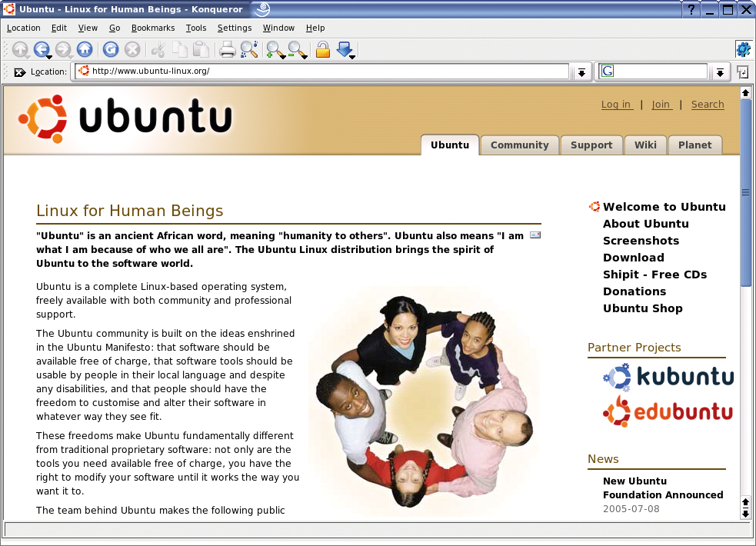Viewport: 756px width, 546px height.
Task: Clear the location bar with the clear icon
Action: (20, 72)
